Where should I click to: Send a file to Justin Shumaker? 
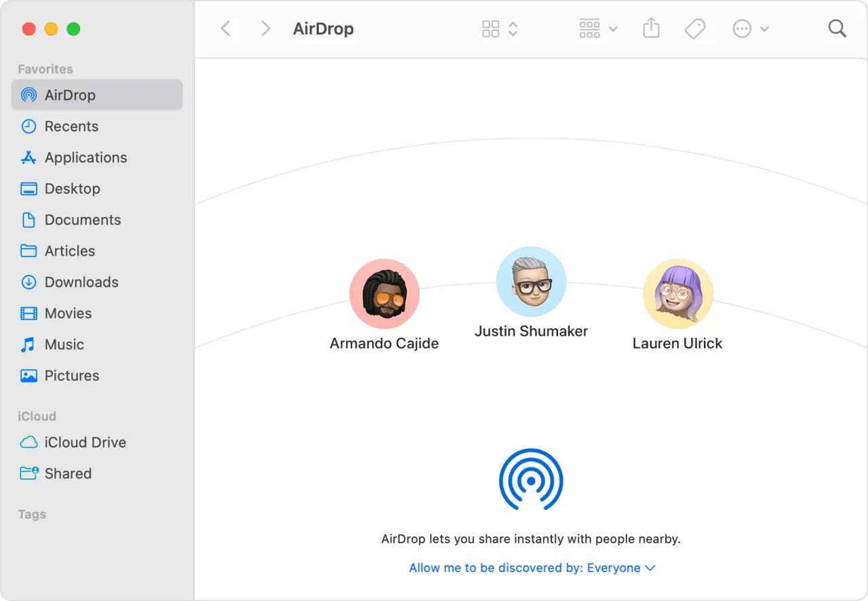point(531,282)
